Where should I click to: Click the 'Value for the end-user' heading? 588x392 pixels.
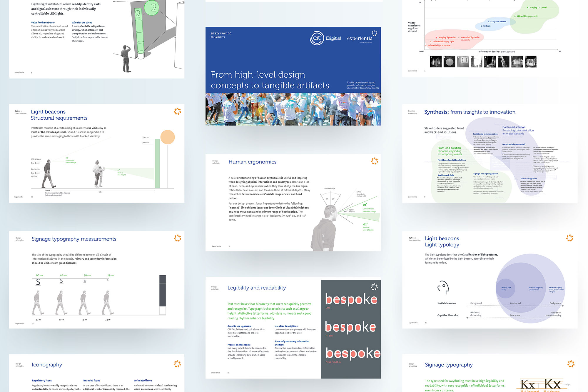tap(43, 22)
